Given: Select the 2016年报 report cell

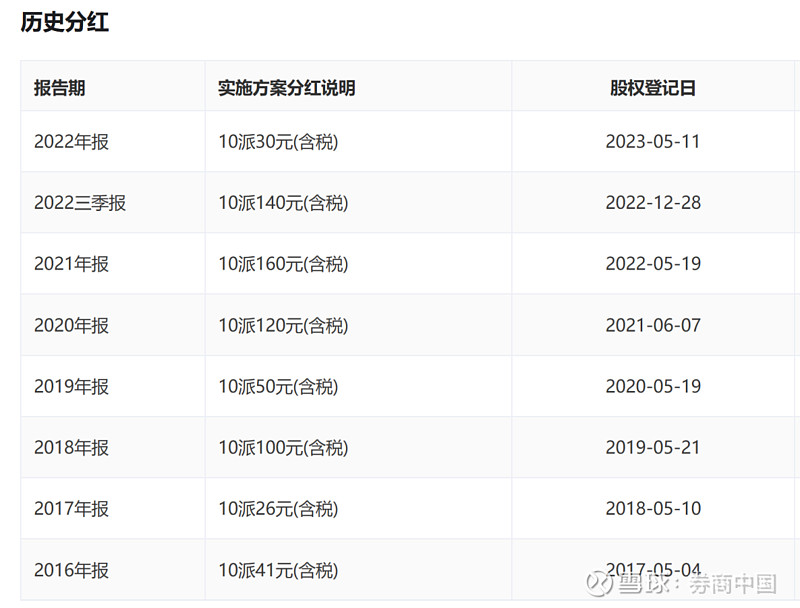Looking at the screenshot, I should point(71,570).
